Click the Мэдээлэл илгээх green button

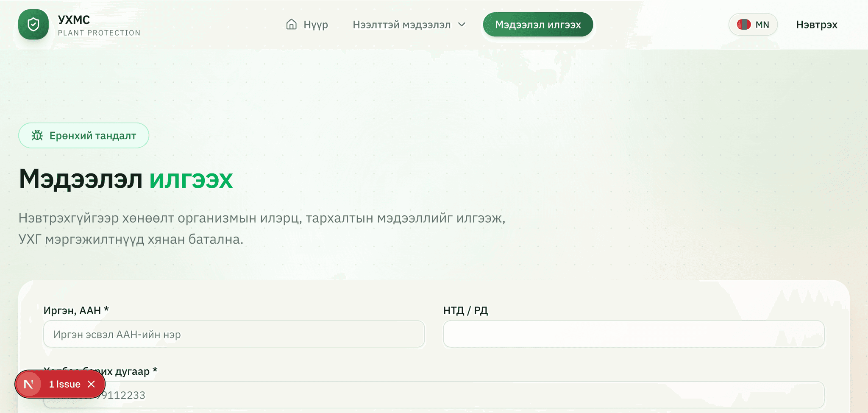pyautogui.click(x=538, y=25)
